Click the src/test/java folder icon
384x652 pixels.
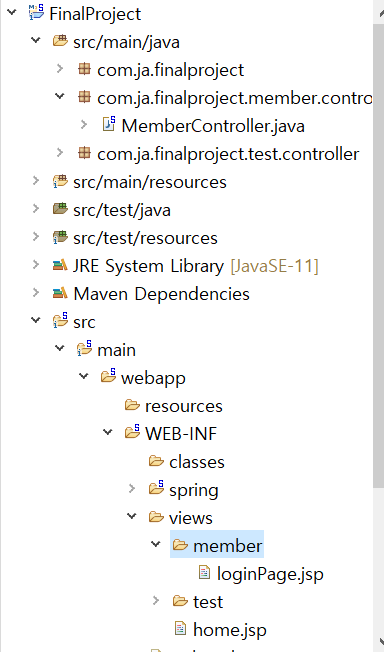(x=60, y=209)
